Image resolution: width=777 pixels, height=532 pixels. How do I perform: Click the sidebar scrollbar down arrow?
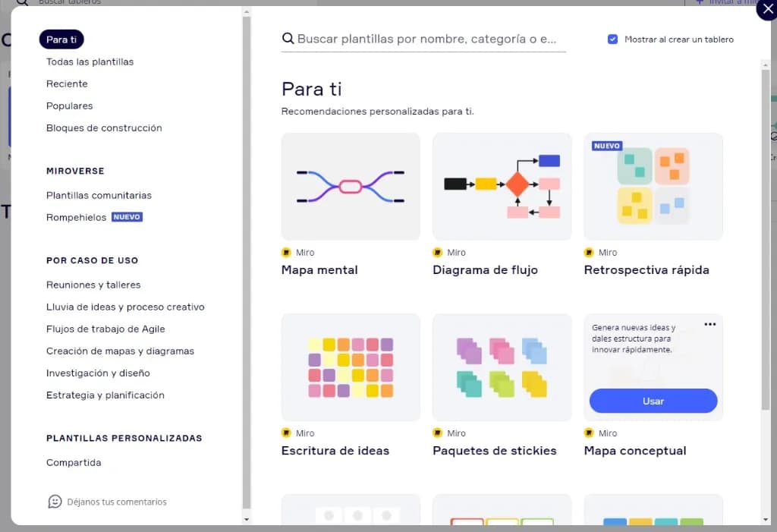pos(247,519)
